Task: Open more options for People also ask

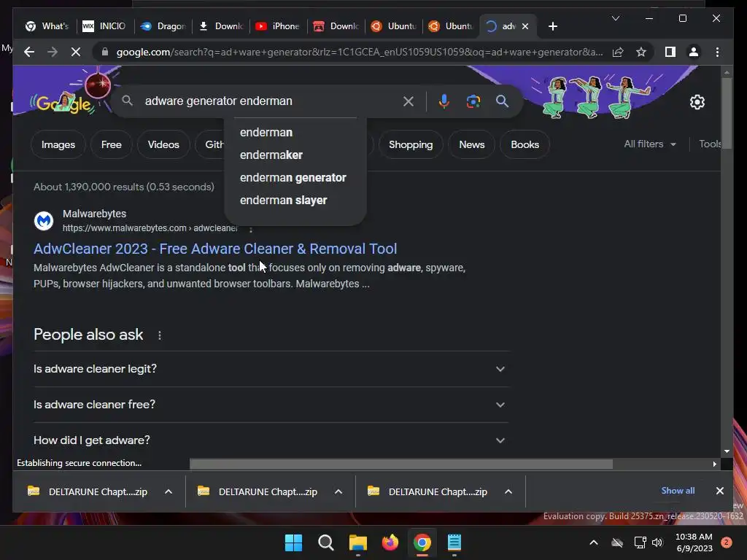Action: coord(160,335)
